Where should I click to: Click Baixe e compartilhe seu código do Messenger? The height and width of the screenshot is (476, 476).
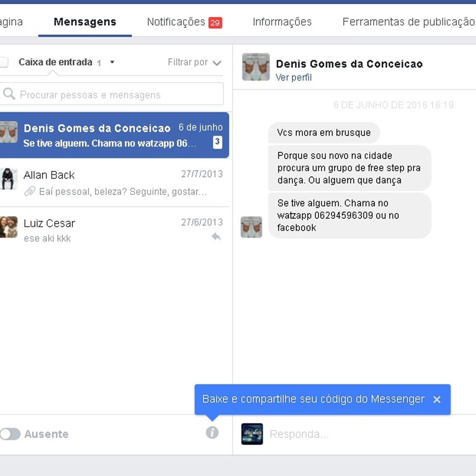[x=313, y=399]
